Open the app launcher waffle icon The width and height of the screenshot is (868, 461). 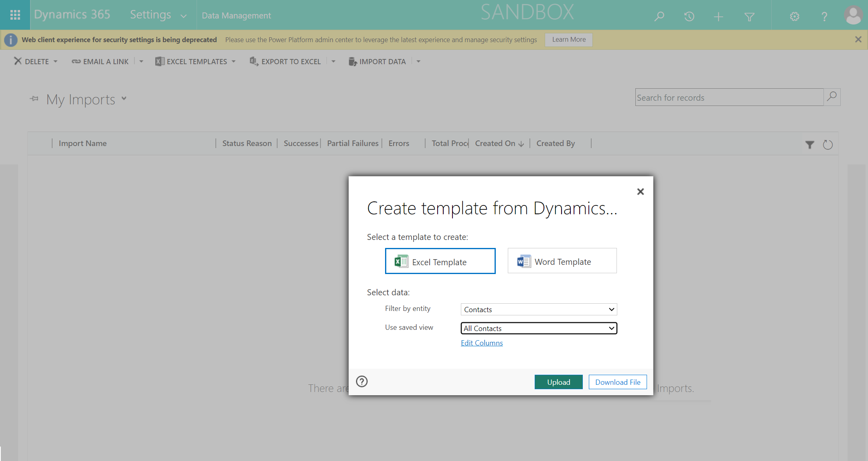15,15
